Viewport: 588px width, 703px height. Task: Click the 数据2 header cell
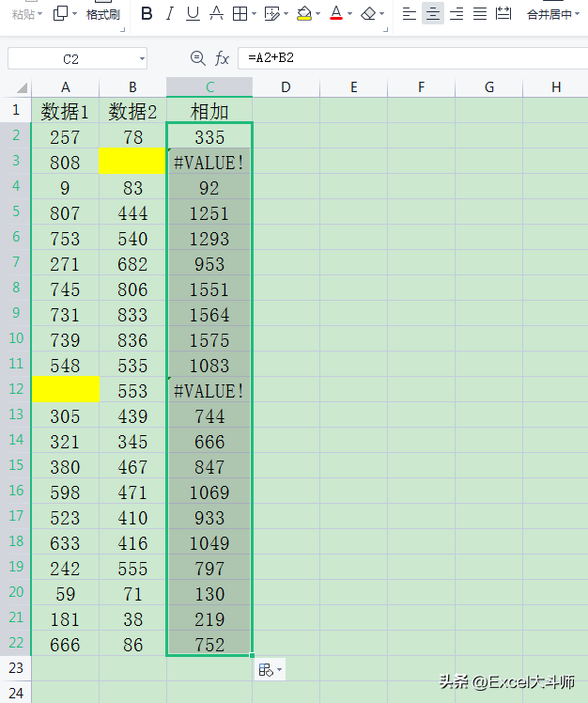pos(132,110)
